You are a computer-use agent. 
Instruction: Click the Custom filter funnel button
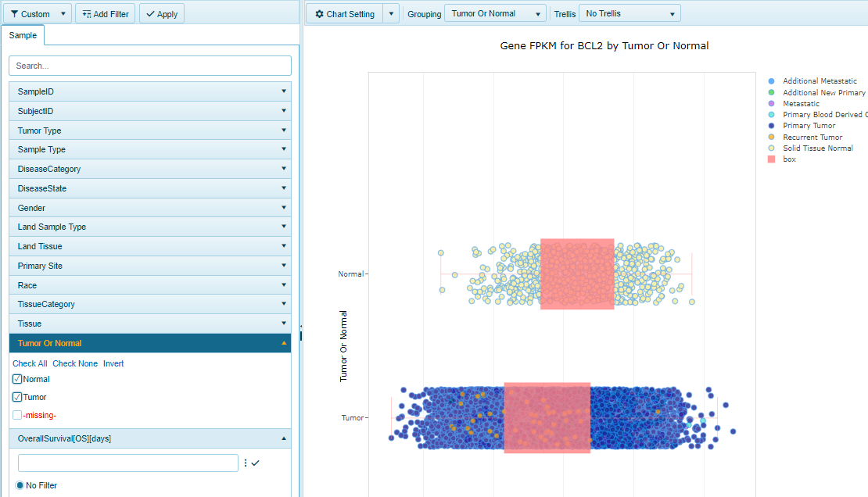tap(30, 14)
